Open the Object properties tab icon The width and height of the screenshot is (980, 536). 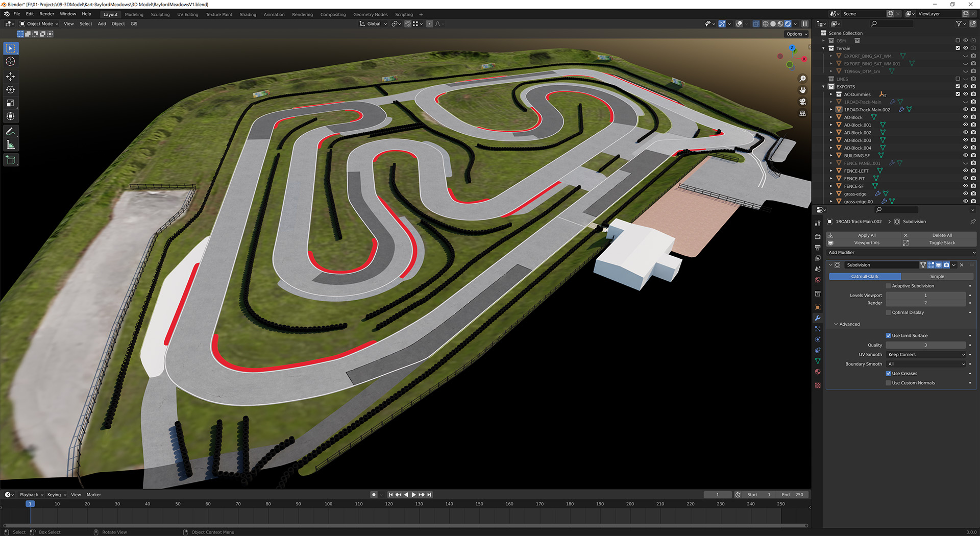(x=818, y=307)
